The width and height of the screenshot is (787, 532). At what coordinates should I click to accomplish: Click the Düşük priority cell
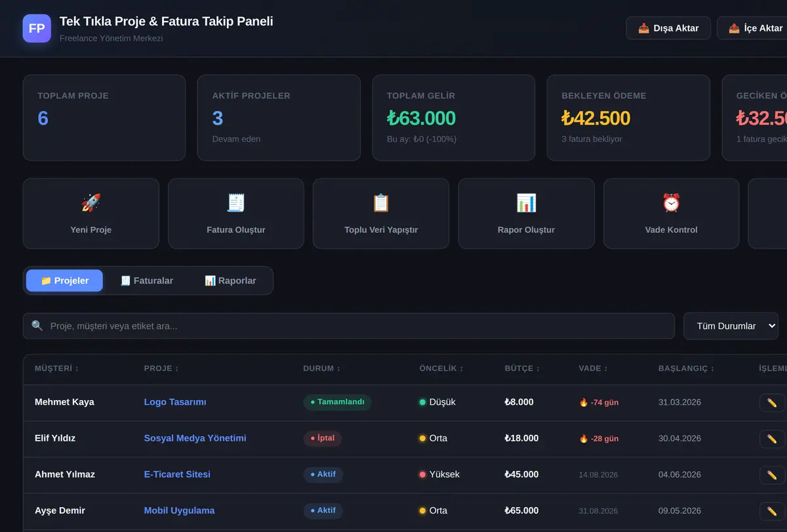pyautogui.click(x=437, y=402)
